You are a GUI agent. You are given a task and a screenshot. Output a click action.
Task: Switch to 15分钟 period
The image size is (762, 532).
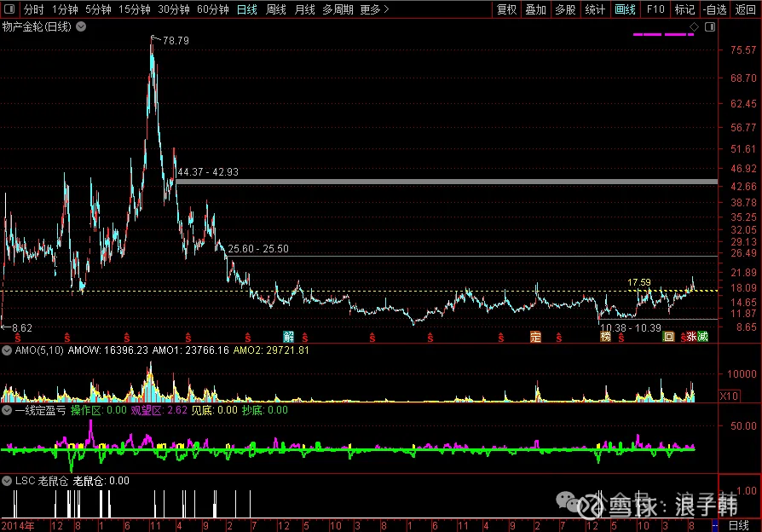click(135, 9)
